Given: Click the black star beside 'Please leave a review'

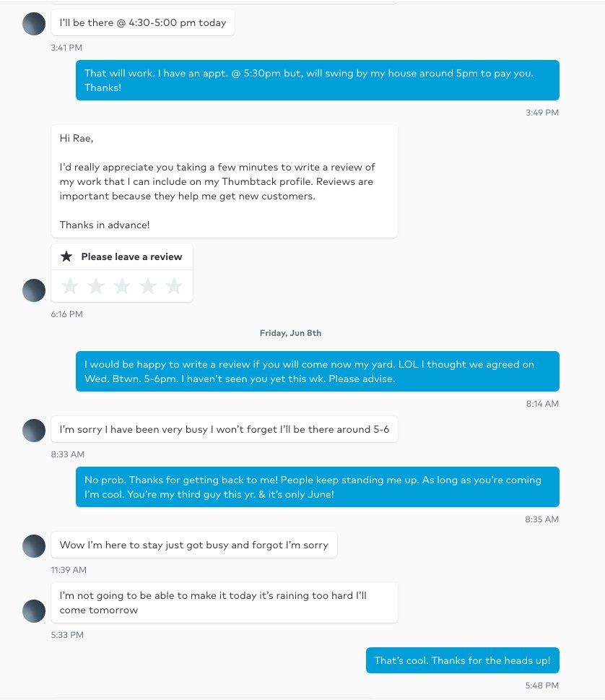Looking at the screenshot, I should pyautogui.click(x=66, y=256).
